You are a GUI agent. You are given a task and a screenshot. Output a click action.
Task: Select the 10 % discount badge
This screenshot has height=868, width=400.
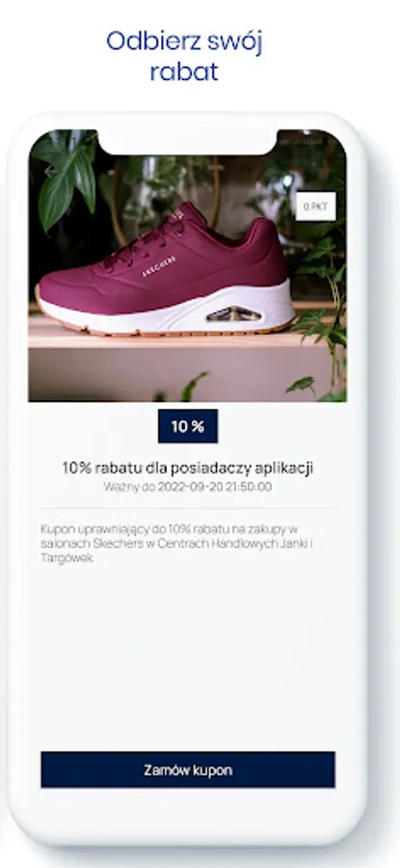pos(188,426)
